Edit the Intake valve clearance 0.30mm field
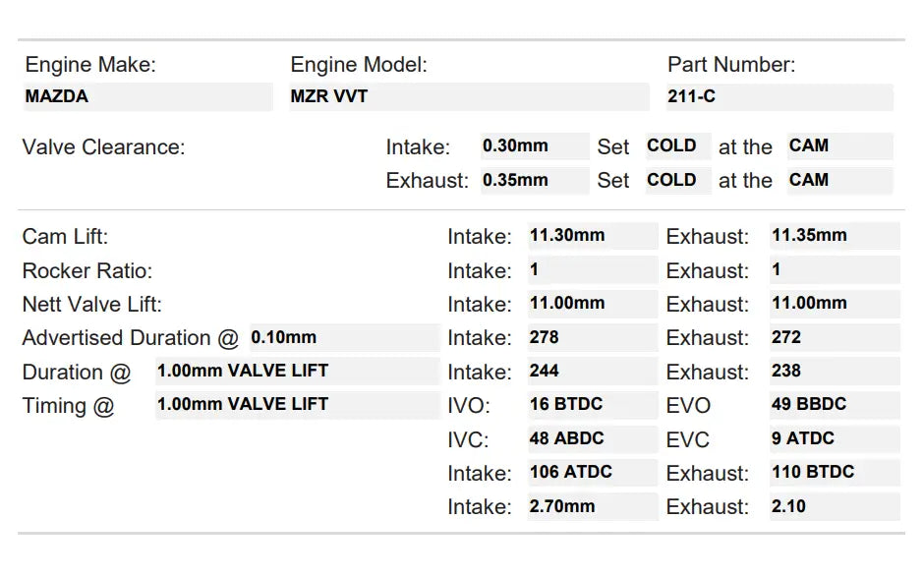This screenshot has width=924, height=577. [x=534, y=146]
